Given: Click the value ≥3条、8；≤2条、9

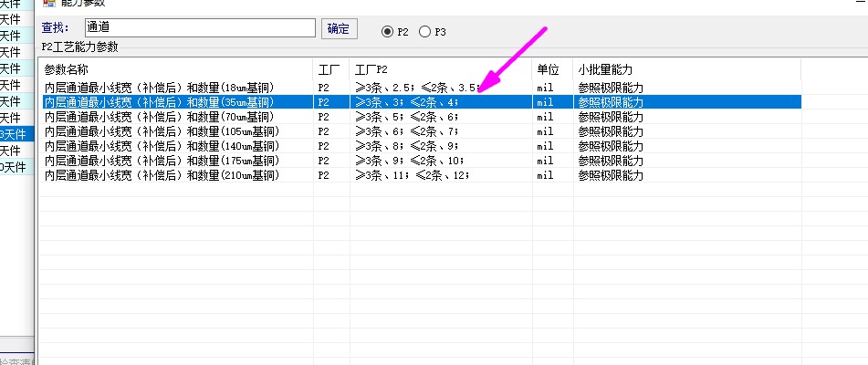Looking at the screenshot, I should point(407,146).
